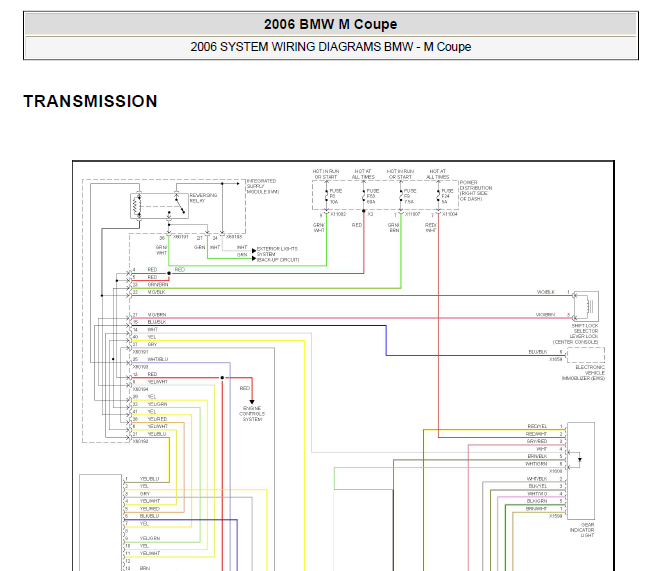
Task: Click the red wire splice dot near pin 4
Action: click(x=169, y=274)
